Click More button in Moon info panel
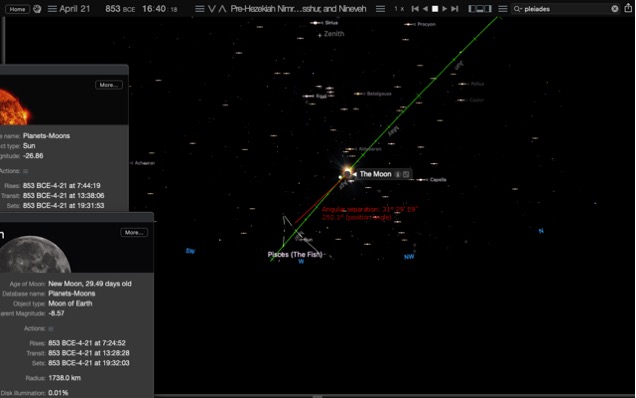The height and width of the screenshot is (398, 636). (134, 232)
